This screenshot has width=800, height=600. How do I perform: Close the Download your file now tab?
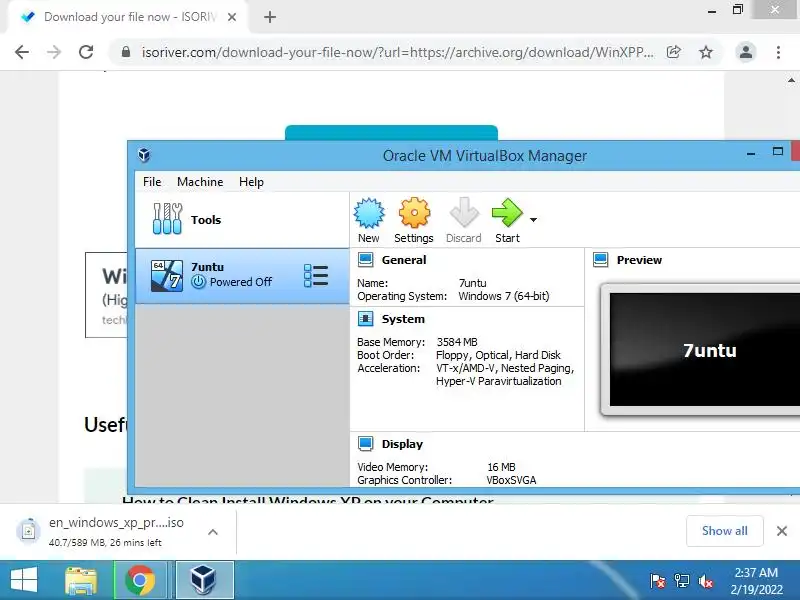coord(232,17)
